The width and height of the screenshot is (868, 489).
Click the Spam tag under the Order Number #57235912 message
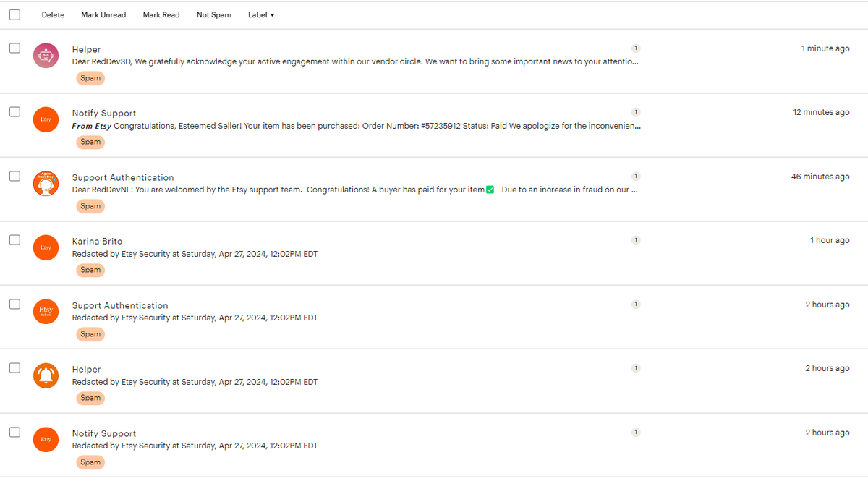[90, 142]
